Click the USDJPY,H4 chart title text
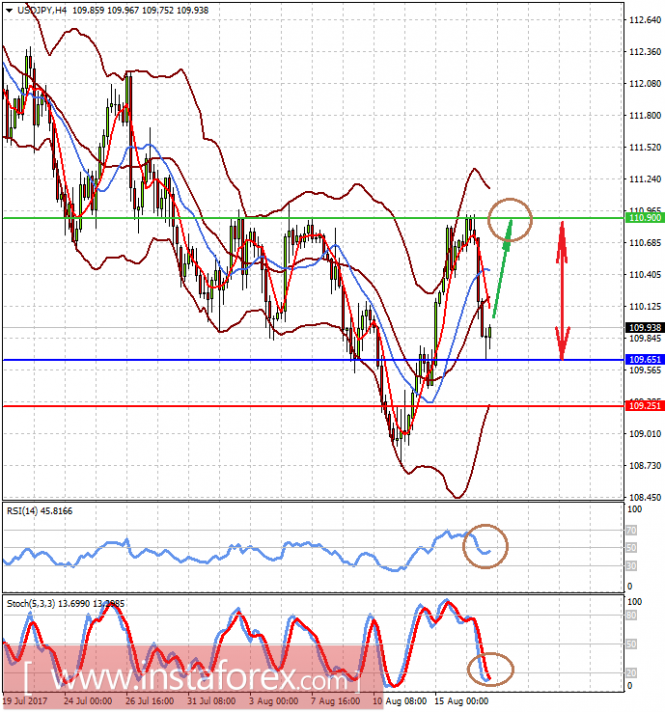Image resolution: width=665 pixels, height=712 pixels. 42,10
